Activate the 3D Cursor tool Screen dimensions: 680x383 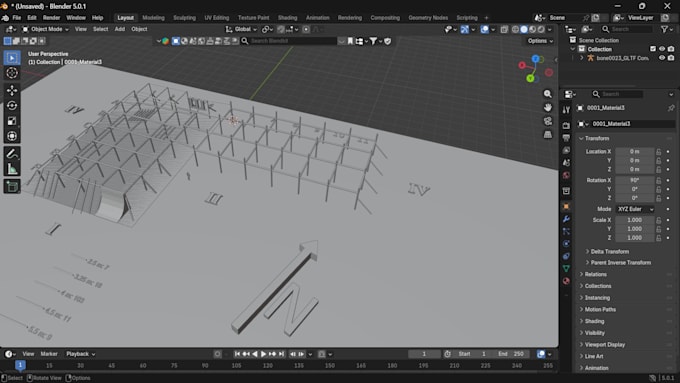[12, 73]
